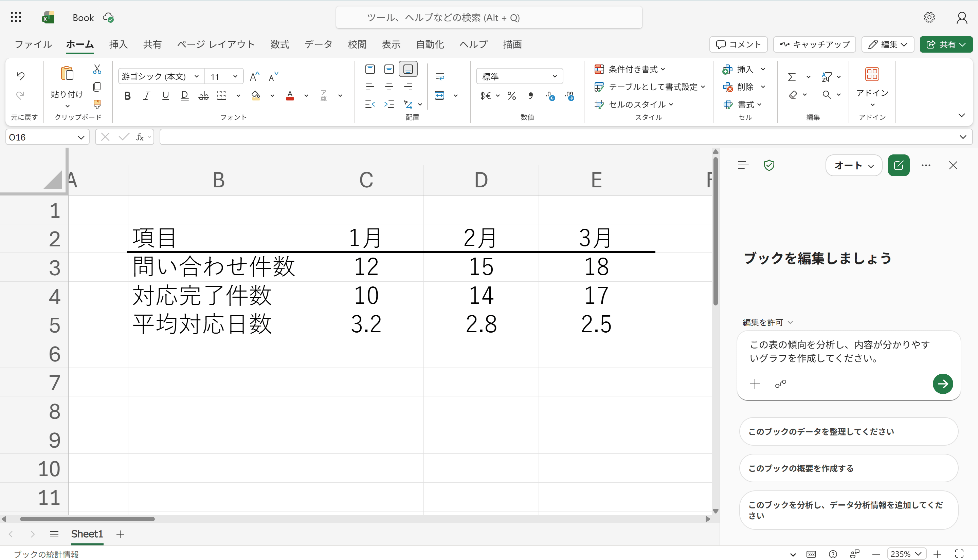
Task: Open the account profile icon
Action: pyautogui.click(x=961, y=18)
